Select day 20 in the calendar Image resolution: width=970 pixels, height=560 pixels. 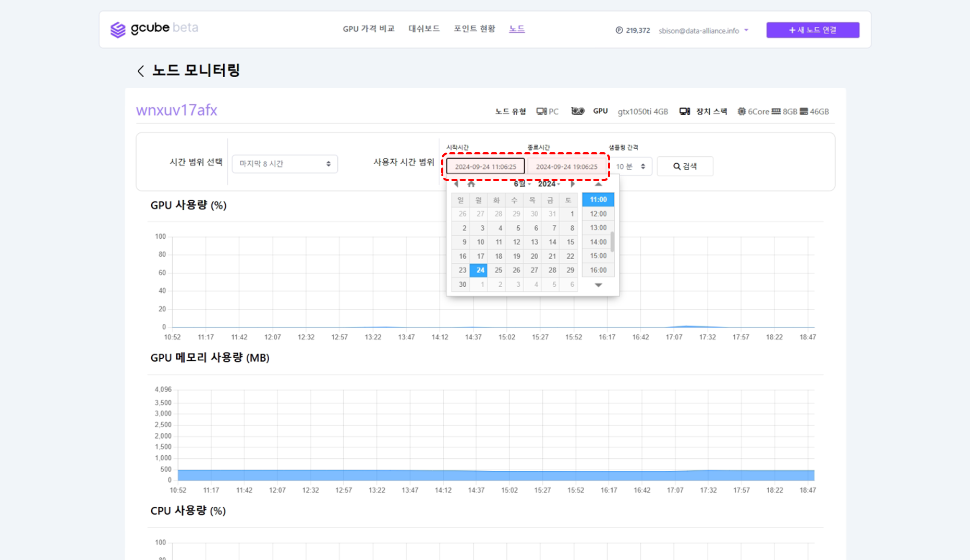coord(532,256)
